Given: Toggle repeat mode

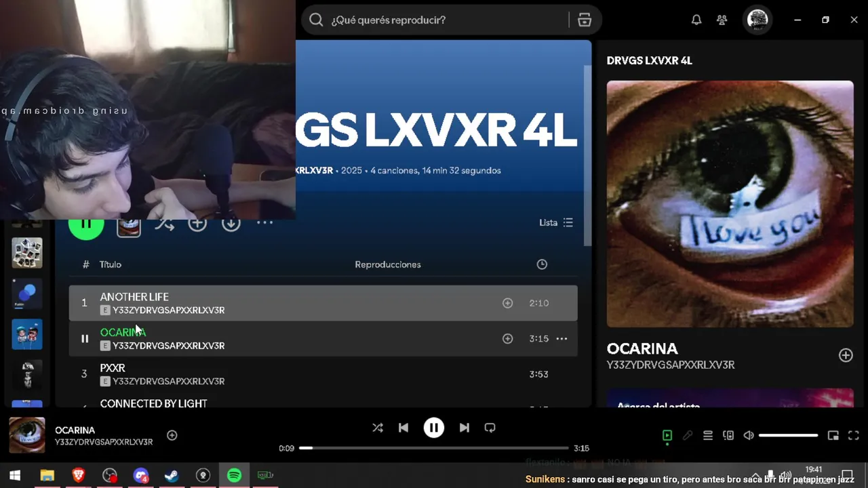Looking at the screenshot, I should (x=490, y=428).
